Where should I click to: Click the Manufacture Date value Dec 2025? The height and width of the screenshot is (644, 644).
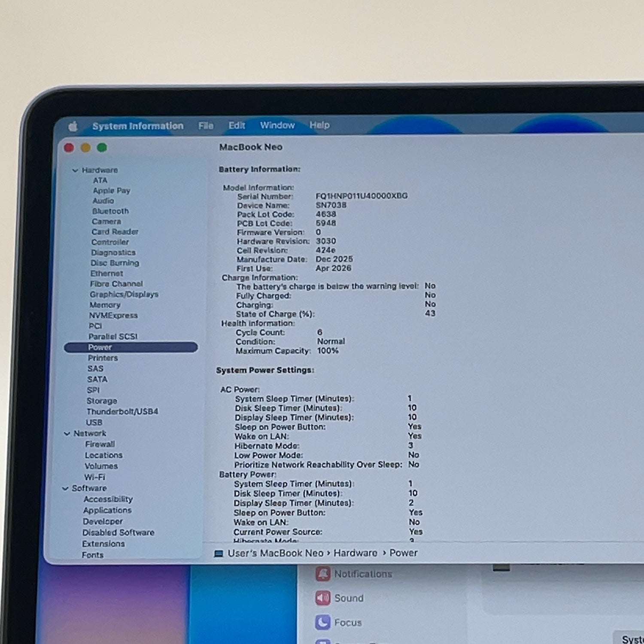[334, 259]
